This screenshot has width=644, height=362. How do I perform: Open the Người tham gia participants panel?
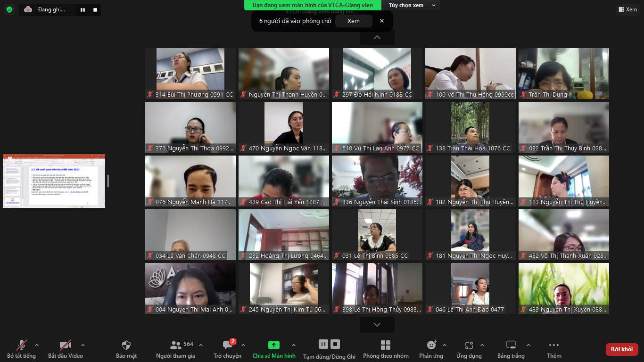175,349
